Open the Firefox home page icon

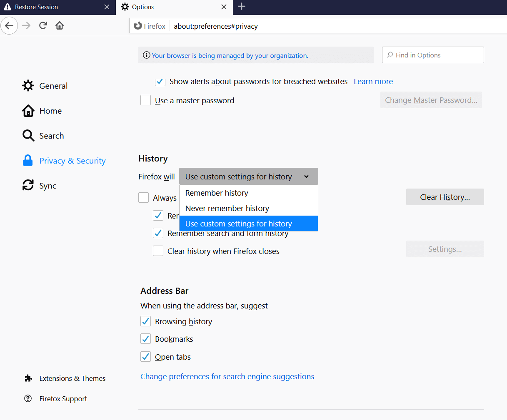click(x=60, y=26)
